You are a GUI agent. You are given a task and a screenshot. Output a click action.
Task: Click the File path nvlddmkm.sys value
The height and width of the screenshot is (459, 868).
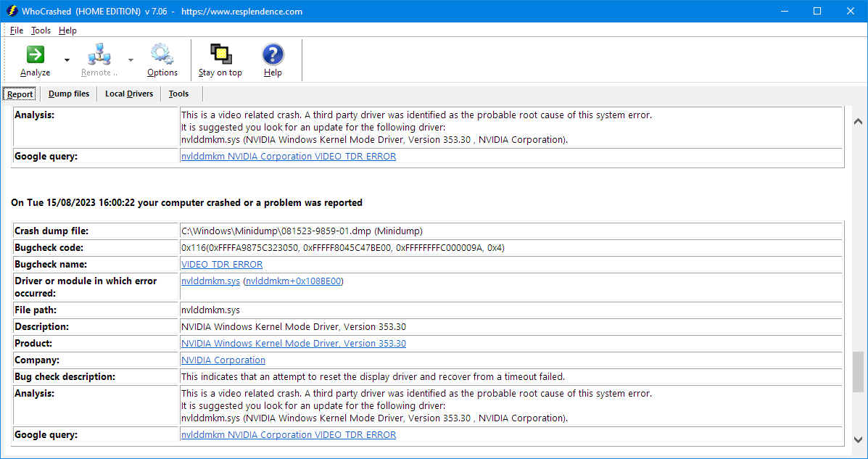210,310
